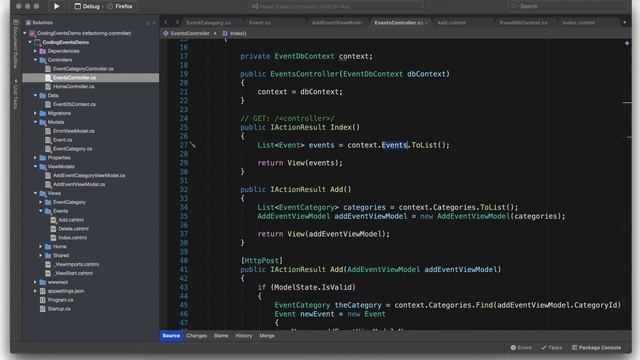Image resolution: width=640 pixels, height=360 pixels.
Task: Select _ViewStart.cshtml in tree
Action: click(74, 273)
